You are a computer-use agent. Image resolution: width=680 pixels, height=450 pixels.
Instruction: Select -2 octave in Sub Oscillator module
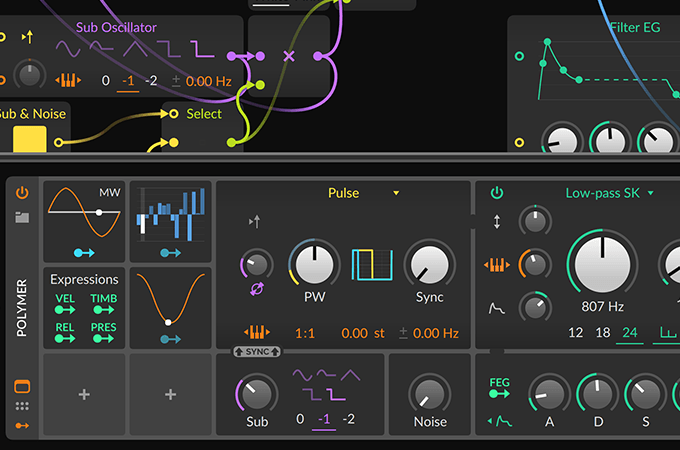[151, 81]
